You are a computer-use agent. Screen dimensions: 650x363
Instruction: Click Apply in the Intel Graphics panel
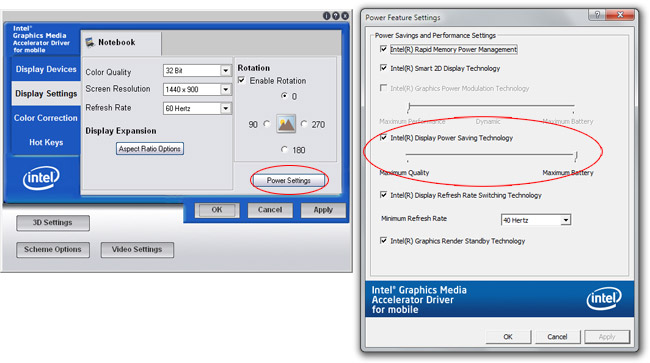(323, 210)
